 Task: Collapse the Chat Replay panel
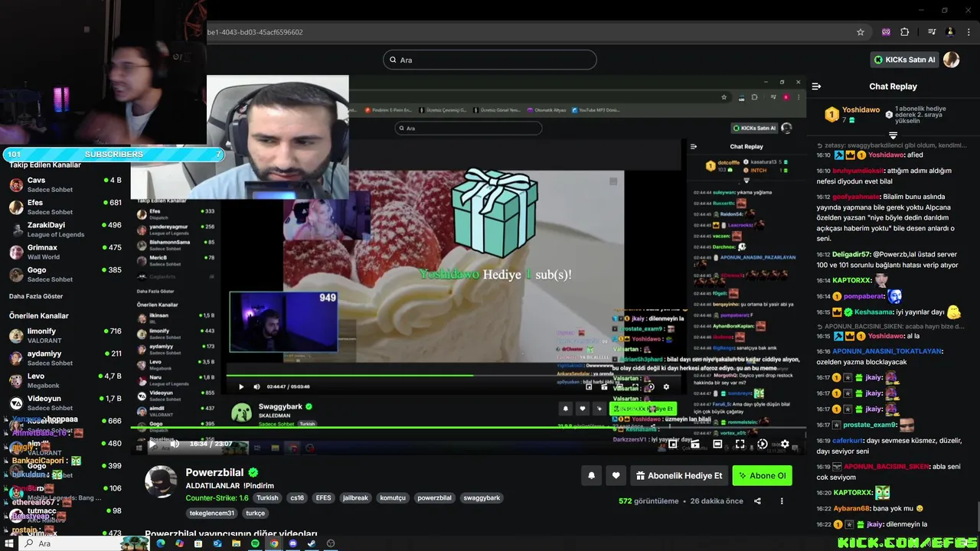(x=816, y=86)
